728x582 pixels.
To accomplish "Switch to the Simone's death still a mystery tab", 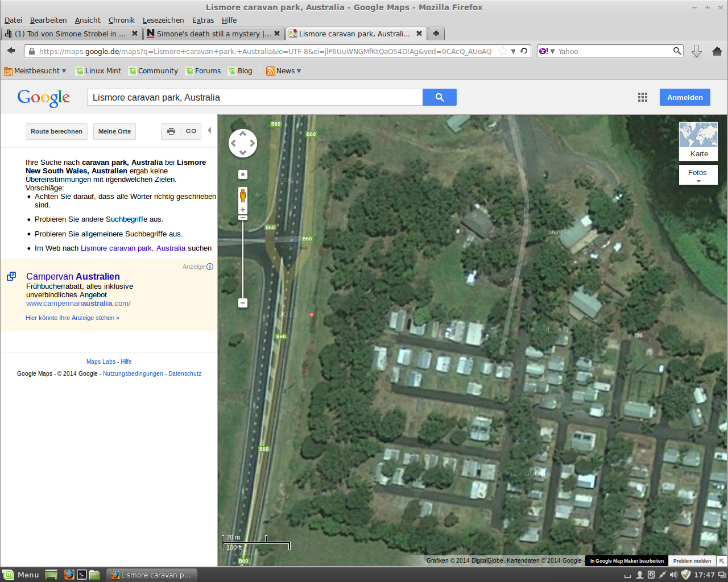I will tap(213, 34).
